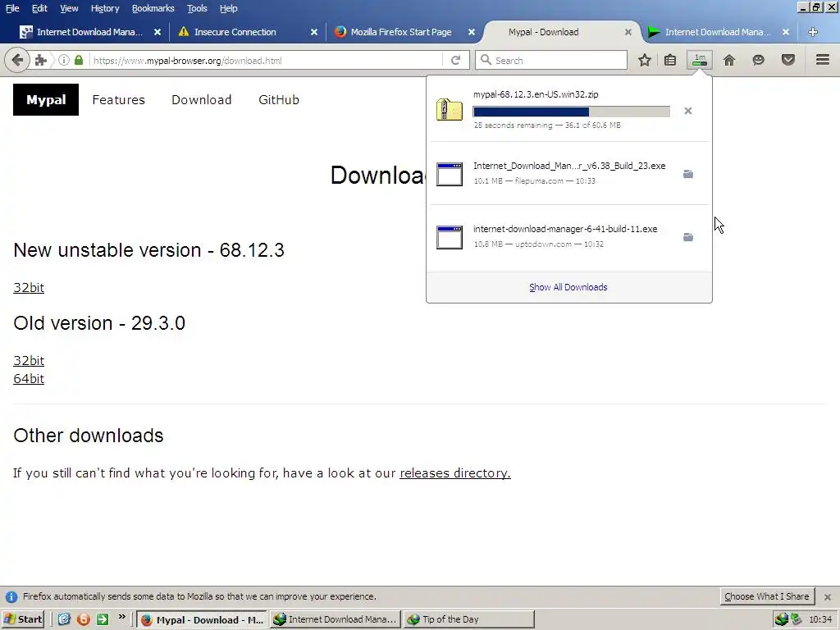
Task: Open the puzzle-piece extensions icon in the address bar
Action: [41, 61]
